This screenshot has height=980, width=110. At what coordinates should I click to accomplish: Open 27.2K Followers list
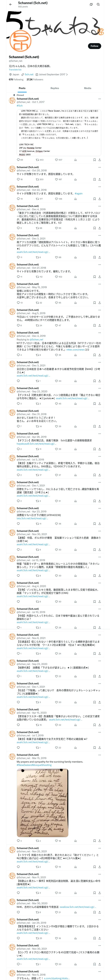click(x=35, y=80)
